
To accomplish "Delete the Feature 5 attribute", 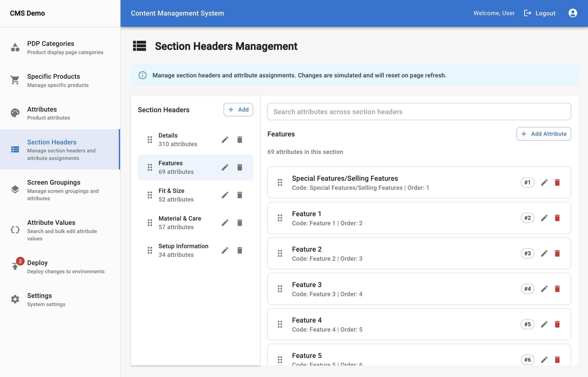I will [557, 360].
